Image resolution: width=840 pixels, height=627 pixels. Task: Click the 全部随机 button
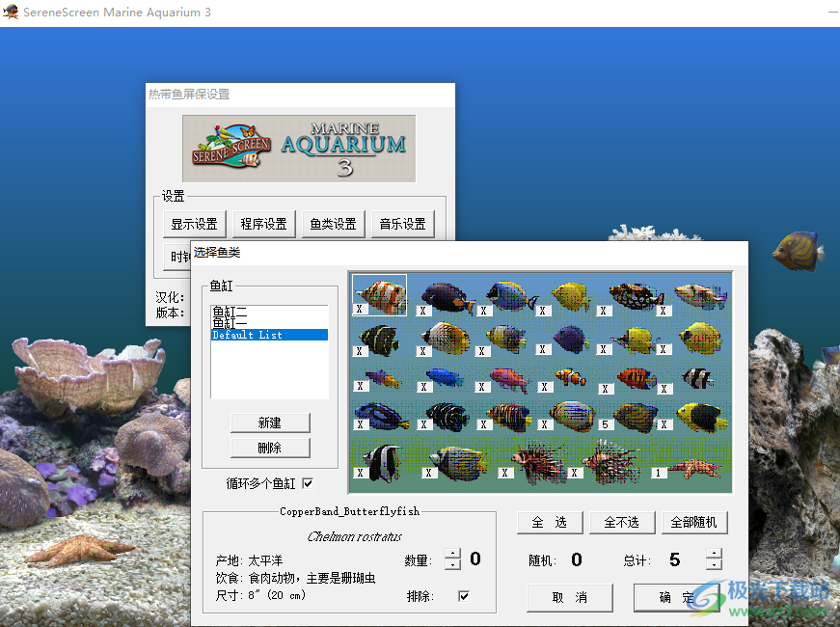click(694, 523)
